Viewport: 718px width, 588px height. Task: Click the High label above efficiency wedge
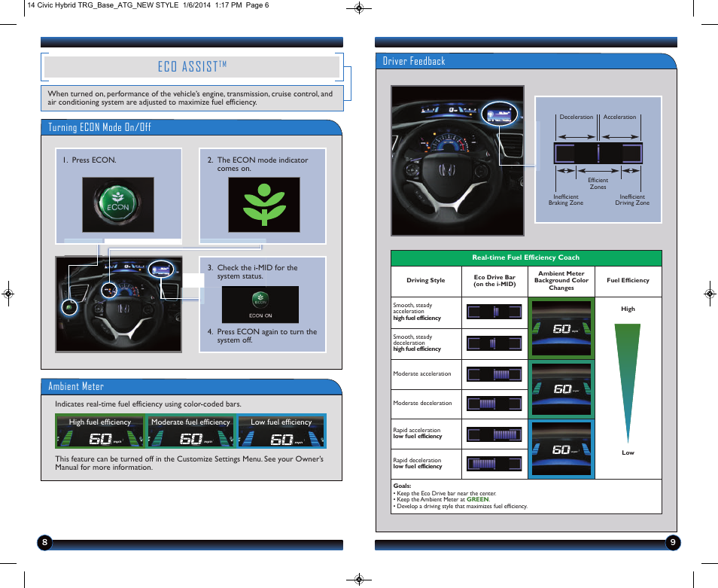coord(628,309)
